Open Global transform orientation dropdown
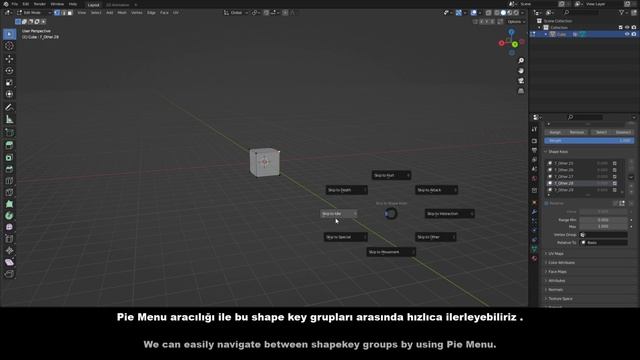This screenshot has width=640, height=360. tap(236, 13)
